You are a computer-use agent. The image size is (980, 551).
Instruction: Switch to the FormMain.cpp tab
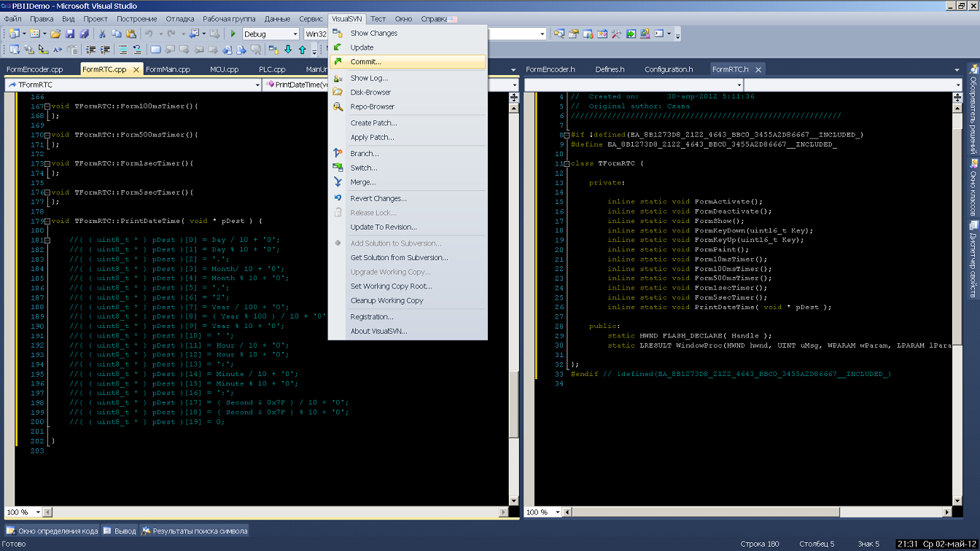(168, 69)
